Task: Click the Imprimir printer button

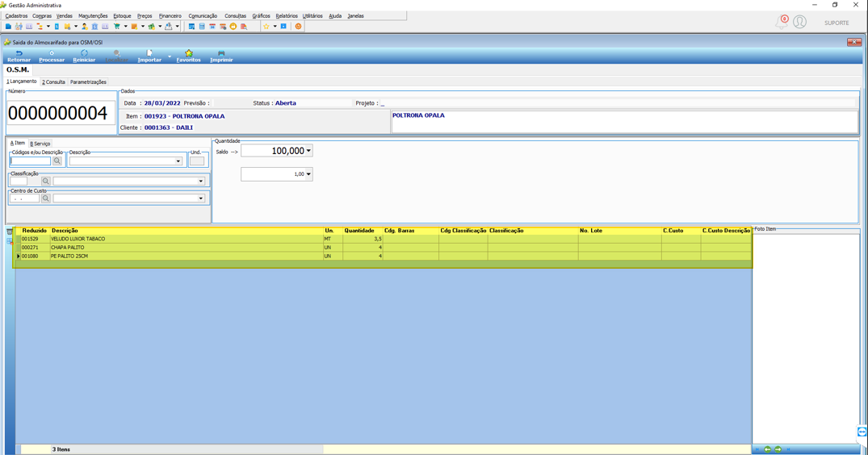Action: (221, 56)
